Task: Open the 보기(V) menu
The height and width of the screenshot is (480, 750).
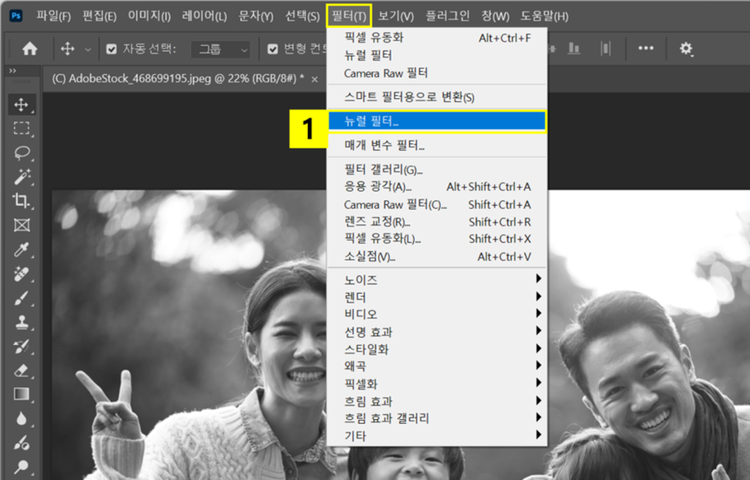Action: pos(396,16)
